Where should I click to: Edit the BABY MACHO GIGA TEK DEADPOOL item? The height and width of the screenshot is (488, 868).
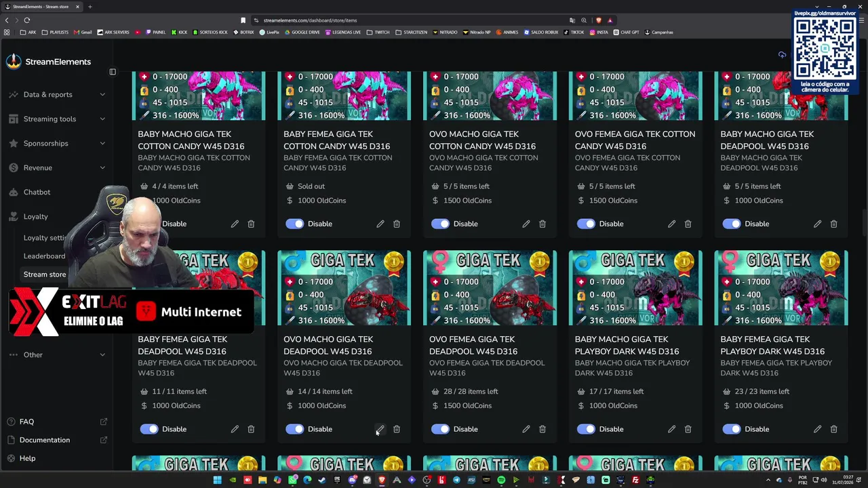(x=818, y=224)
